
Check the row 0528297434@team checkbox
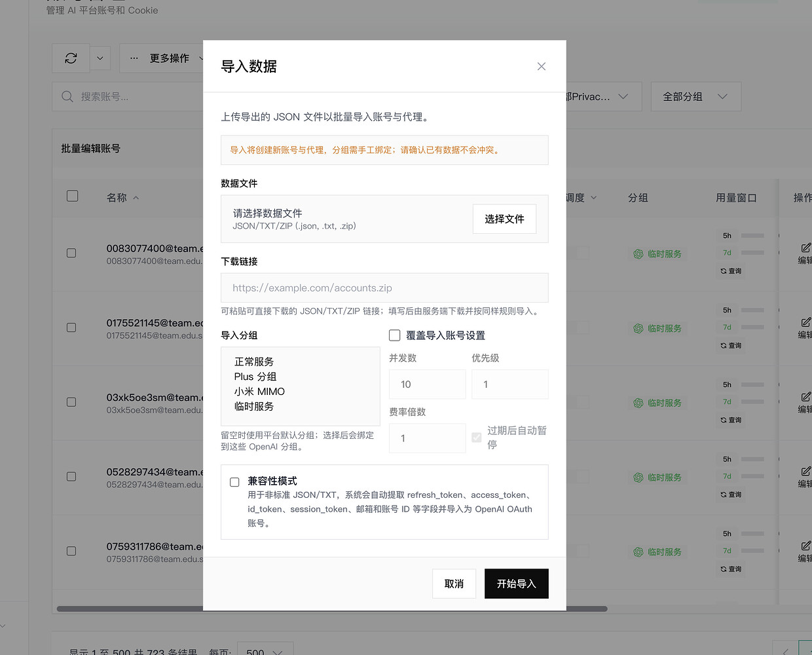[x=71, y=477]
